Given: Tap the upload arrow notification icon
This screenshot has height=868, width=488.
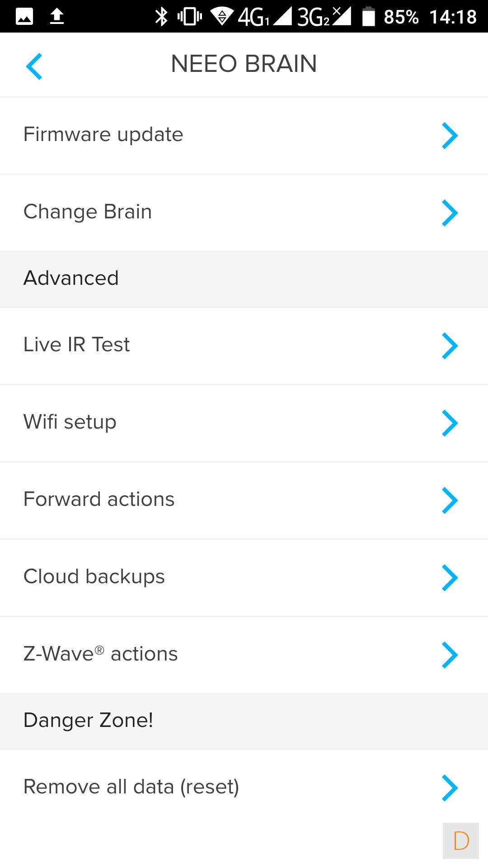Looking at the screenshot, I should (56, 17).
